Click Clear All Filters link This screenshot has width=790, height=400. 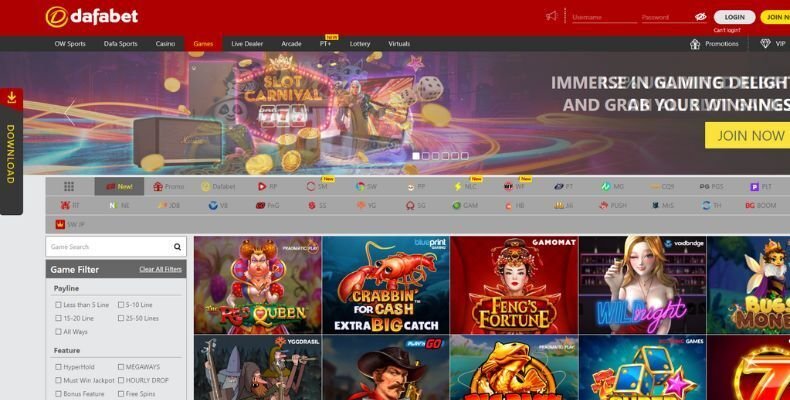coord(160,269)
